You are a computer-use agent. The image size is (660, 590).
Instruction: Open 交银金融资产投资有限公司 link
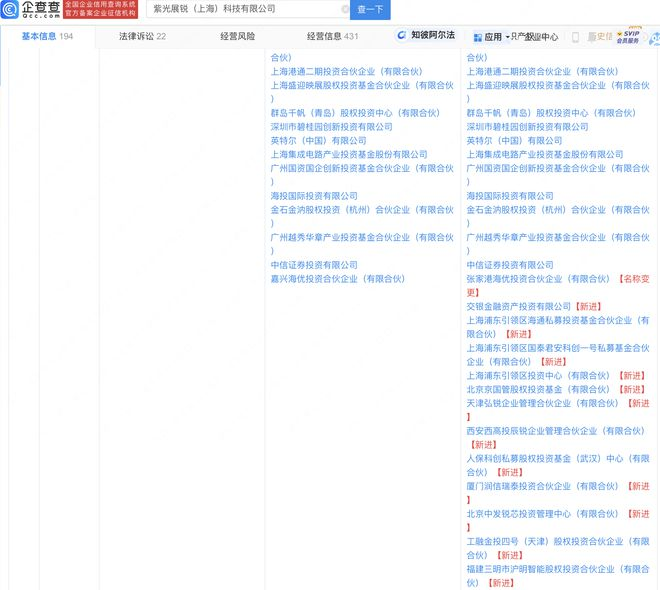click(519, 306)
